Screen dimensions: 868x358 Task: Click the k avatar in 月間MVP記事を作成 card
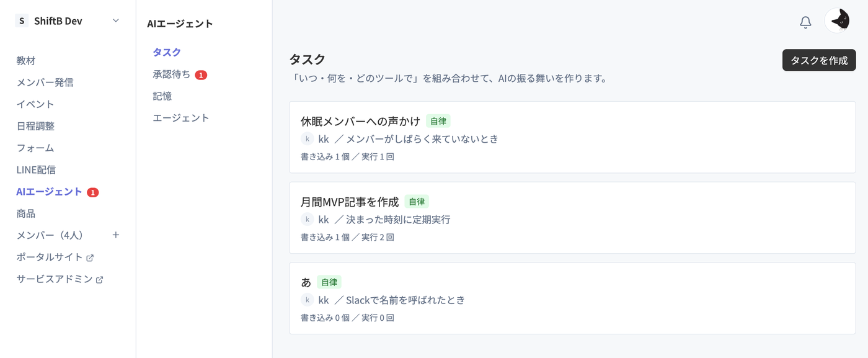tap(308, 220)
